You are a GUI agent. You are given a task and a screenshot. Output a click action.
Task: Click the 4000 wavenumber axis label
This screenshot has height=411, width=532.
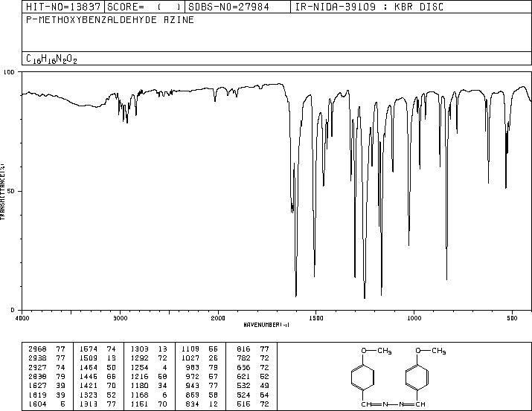22,318
